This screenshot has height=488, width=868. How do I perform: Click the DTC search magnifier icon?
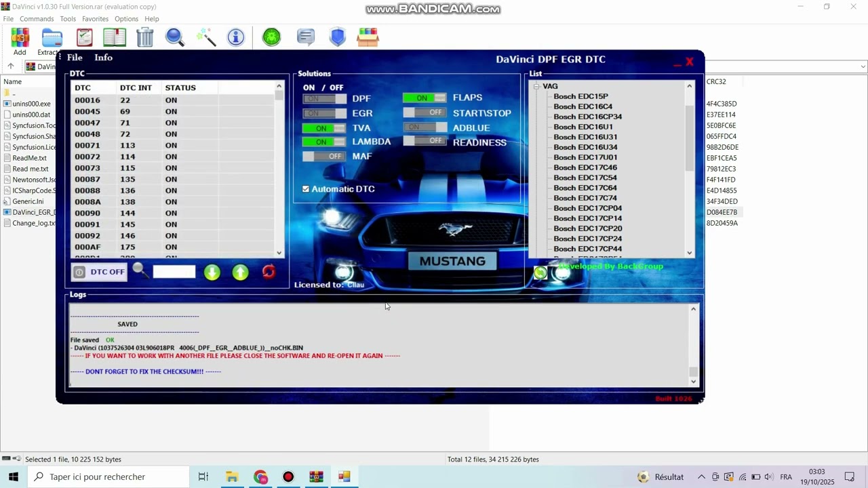tap(140, 271)
